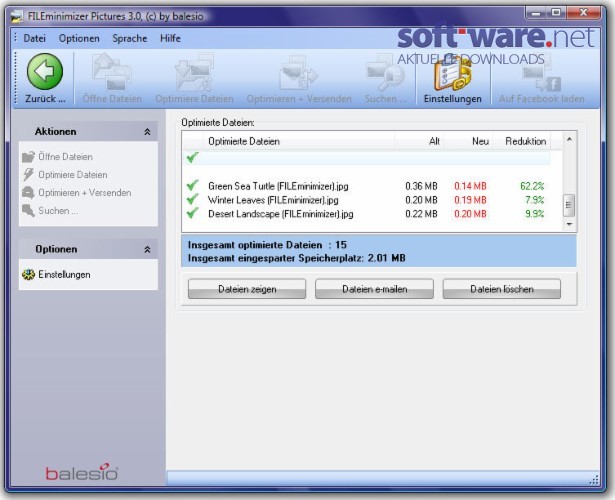Maximize the FILEminimizer window
The width and height of the screenshot is (615, 500).
(x=556, y=13)
